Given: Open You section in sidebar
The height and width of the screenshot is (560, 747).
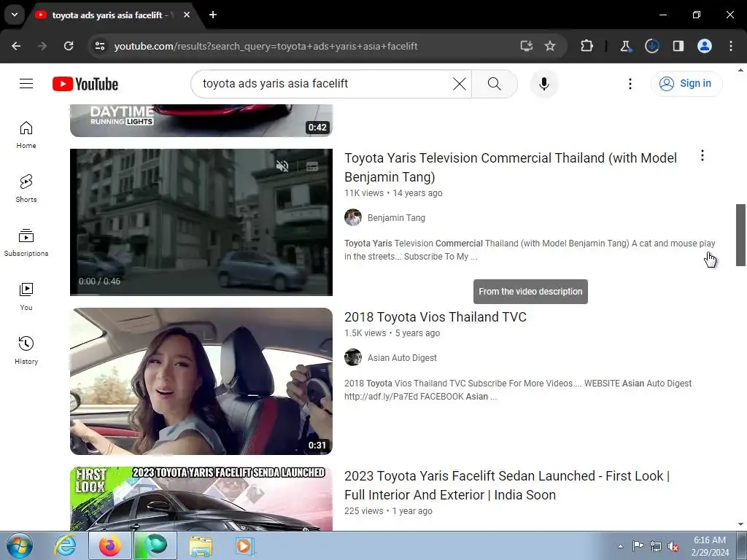Looking at the screenshot, I should point(26,296).
